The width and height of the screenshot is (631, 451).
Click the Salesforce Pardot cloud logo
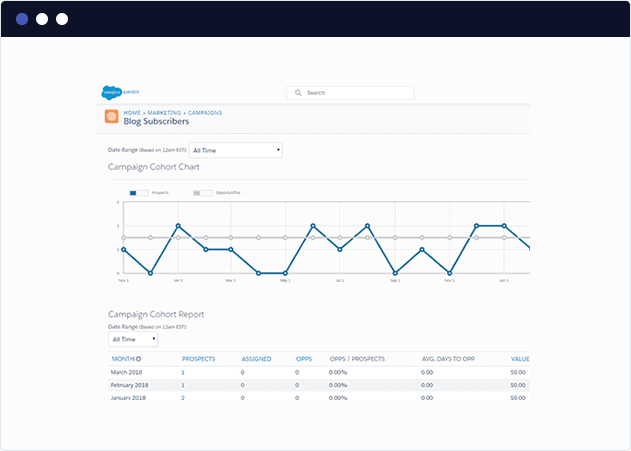coord(111,93)
